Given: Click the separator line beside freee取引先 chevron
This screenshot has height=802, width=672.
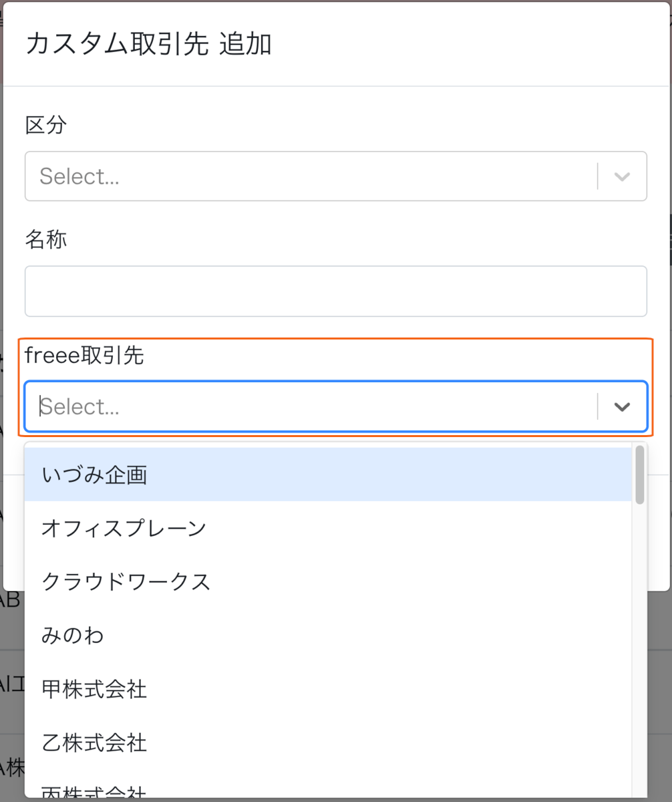Looking at the screenshot, I should (x=597, y=406).
